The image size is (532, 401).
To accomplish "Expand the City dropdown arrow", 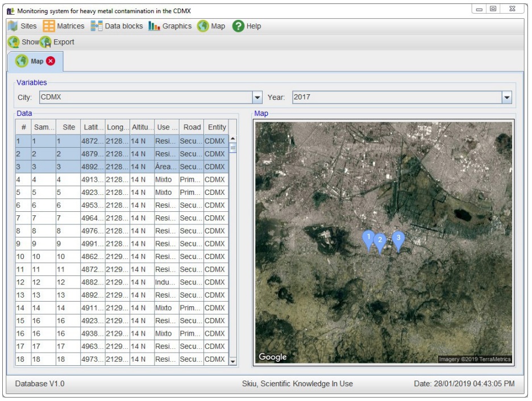I will click(x=257, y=98).
